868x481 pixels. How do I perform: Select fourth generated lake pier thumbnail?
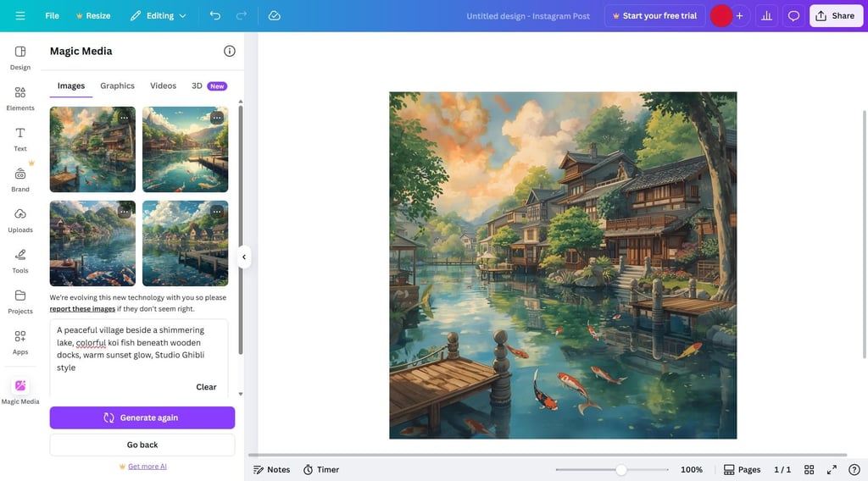coord(185,243)
